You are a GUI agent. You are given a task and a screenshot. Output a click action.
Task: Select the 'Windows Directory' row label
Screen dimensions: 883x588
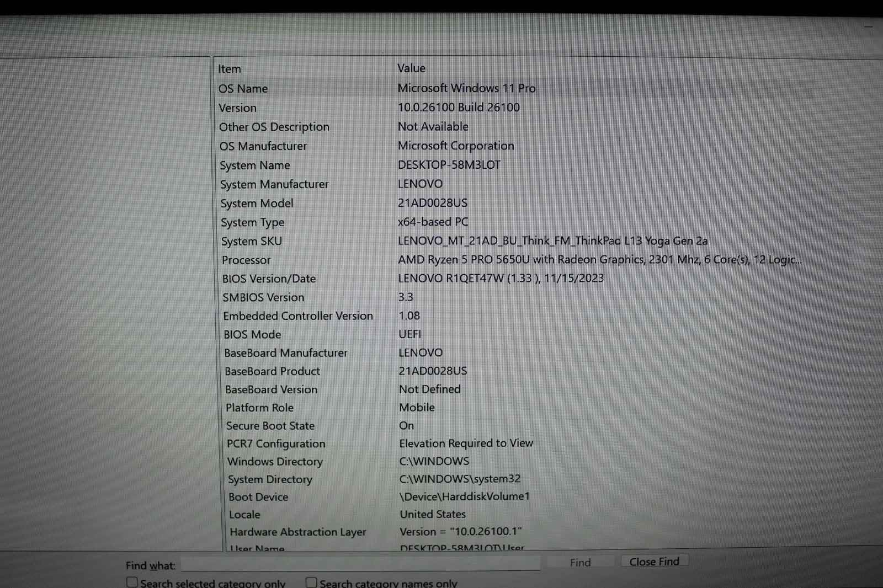pos(275,462)
